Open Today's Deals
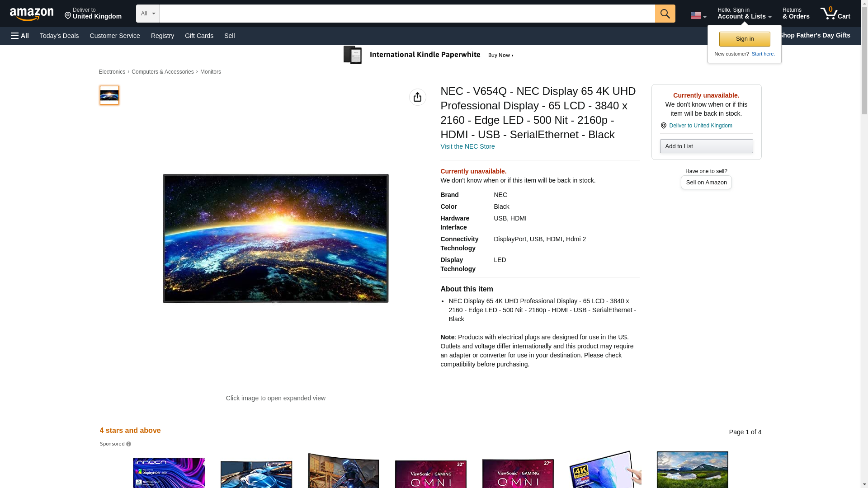 [59, 36]
